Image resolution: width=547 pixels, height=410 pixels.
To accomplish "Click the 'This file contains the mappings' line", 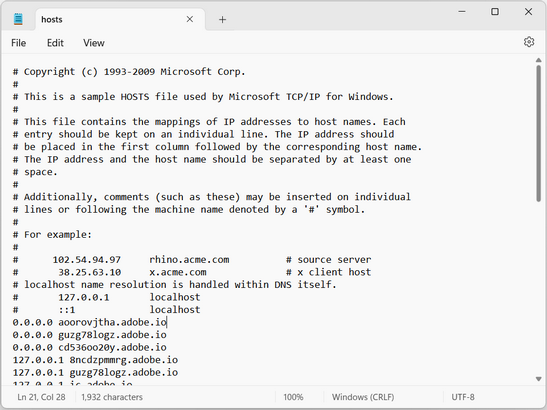I will [209, 122].
